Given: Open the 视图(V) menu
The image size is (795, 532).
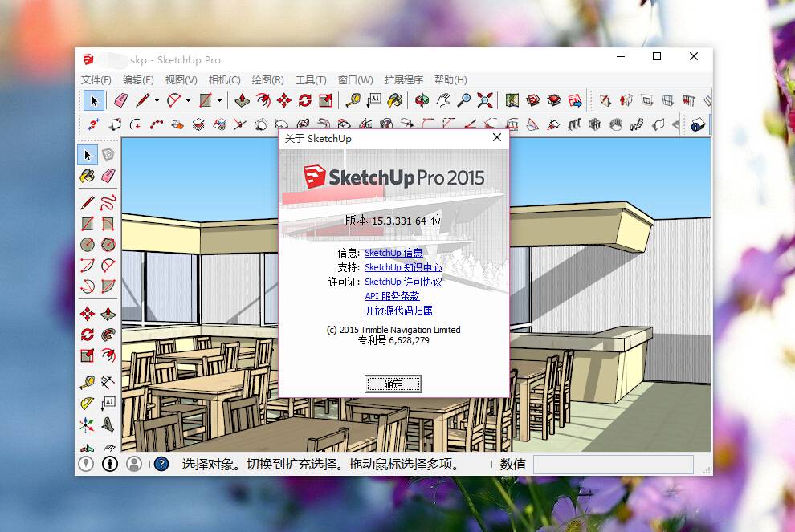Looking at the screenshot, I should 181,79.
